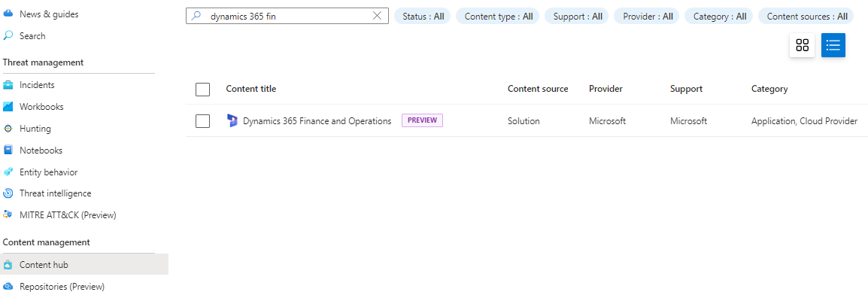Click the Workbooks chart icon

pyautogui.click(x=8, y=107)
